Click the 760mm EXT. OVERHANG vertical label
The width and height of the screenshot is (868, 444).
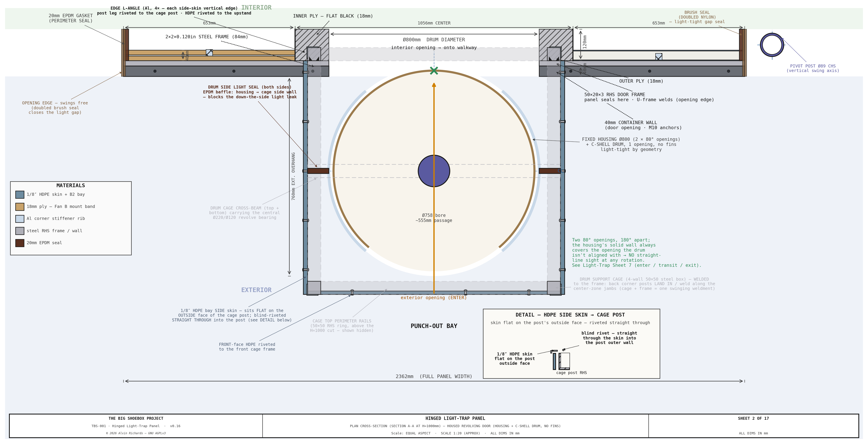click(x=293, y=176)
